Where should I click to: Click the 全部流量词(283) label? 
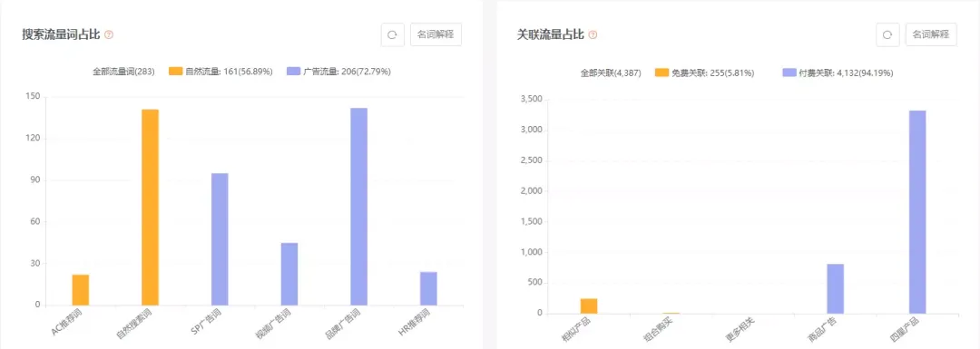point(123,72)
